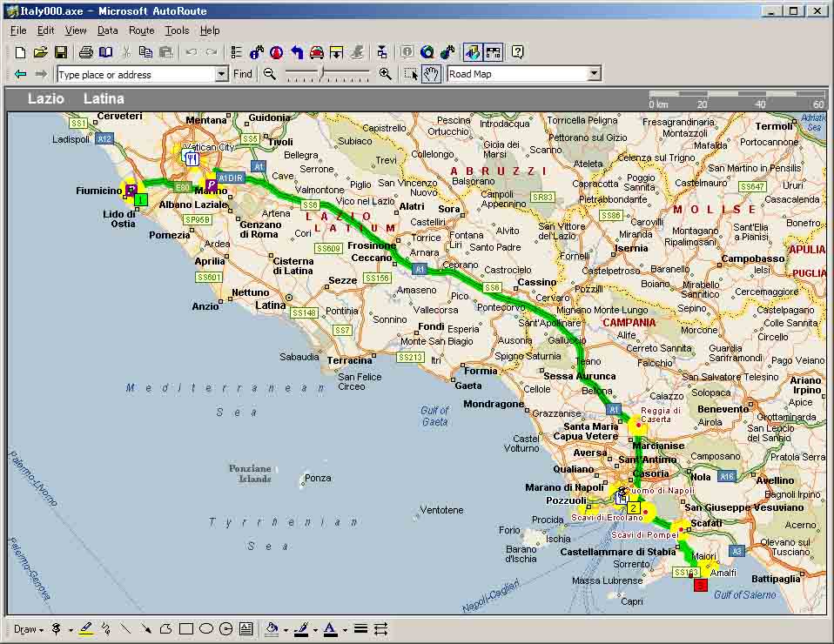Choose the pushpin tool in Draw toolbar

(57, 629)
